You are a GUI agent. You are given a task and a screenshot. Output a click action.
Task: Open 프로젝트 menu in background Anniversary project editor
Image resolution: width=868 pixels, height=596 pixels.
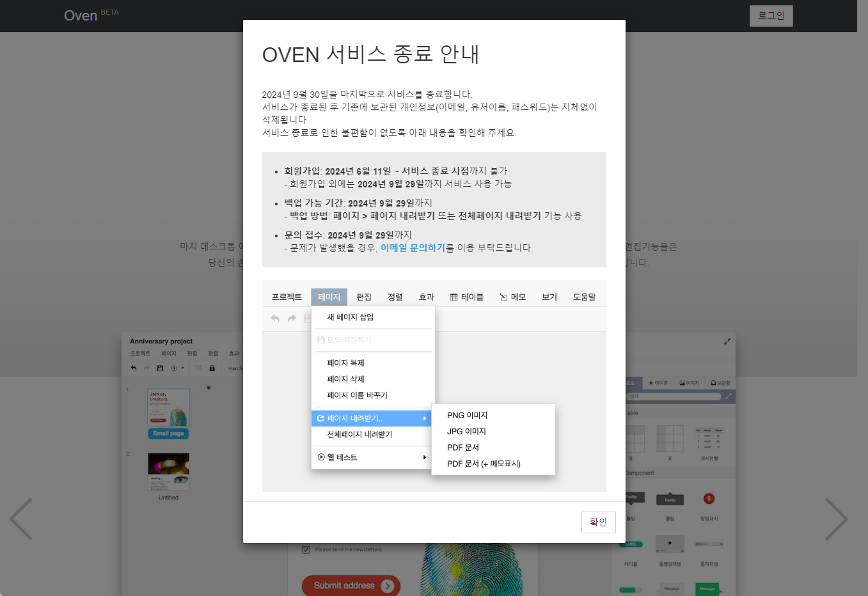coord(140,353)
